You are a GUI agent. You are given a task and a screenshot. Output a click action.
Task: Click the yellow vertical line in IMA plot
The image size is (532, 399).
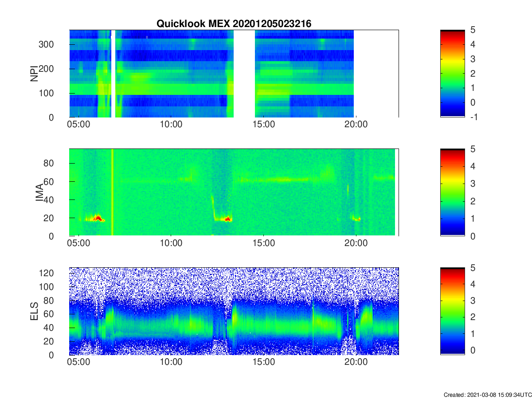[112, 192]
